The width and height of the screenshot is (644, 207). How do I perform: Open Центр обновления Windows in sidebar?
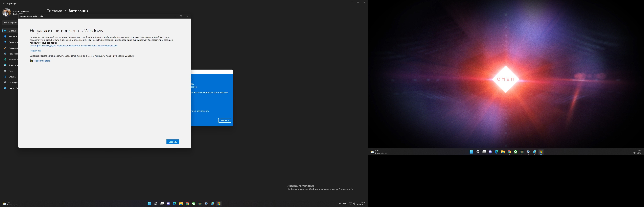click(x=10, y=88)
